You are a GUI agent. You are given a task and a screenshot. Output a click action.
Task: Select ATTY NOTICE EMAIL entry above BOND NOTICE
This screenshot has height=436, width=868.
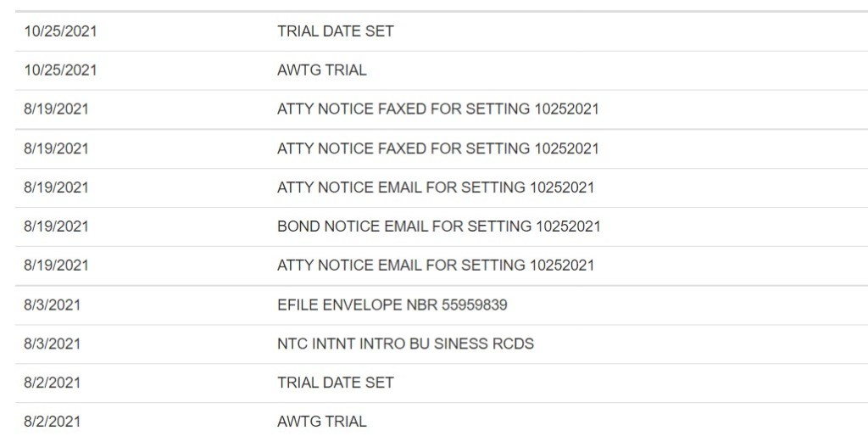436,187
